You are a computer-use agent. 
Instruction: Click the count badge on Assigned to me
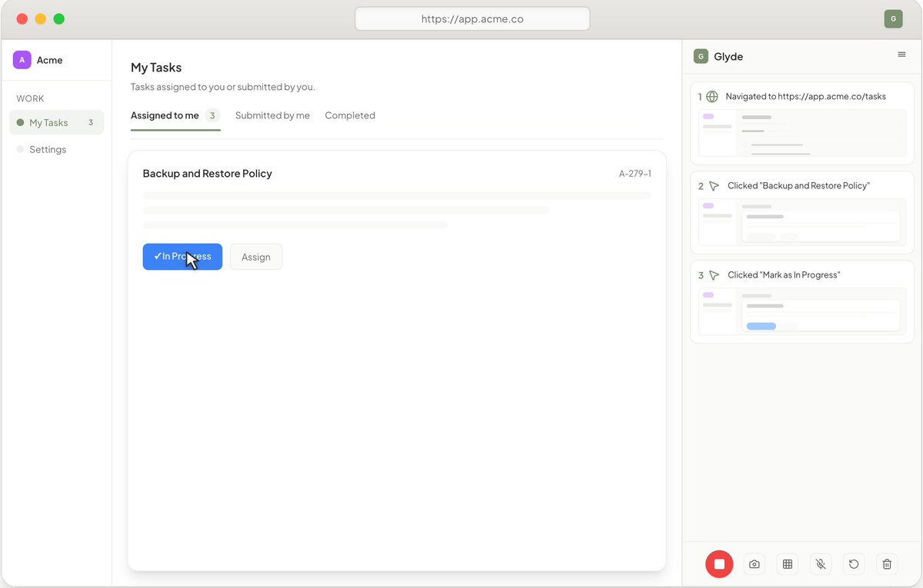click(x=212, y=115)
